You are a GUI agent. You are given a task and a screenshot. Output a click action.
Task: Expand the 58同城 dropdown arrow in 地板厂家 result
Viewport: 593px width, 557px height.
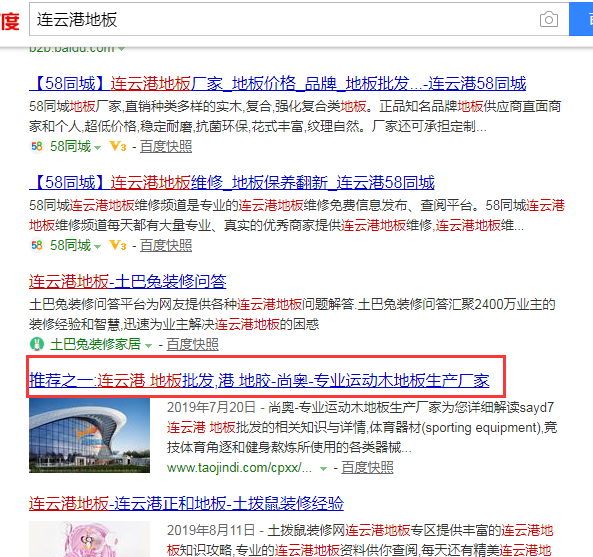click(97, 148)
